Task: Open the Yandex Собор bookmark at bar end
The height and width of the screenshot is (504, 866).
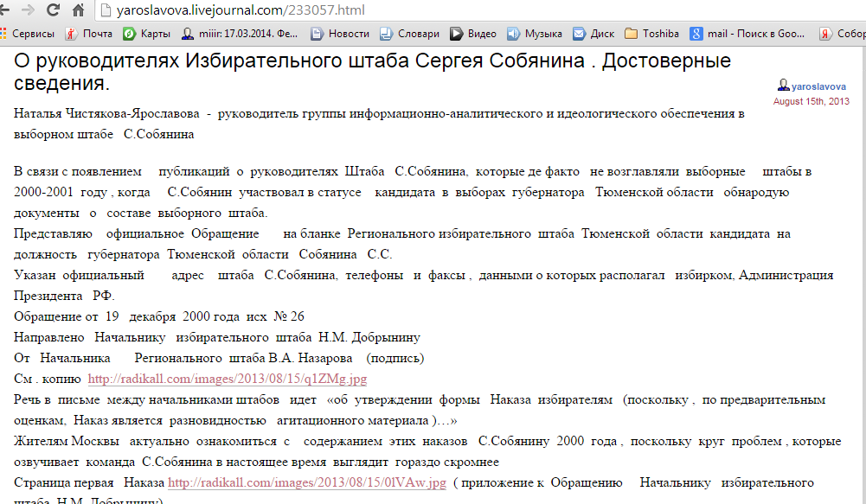Action: (843, 34)
